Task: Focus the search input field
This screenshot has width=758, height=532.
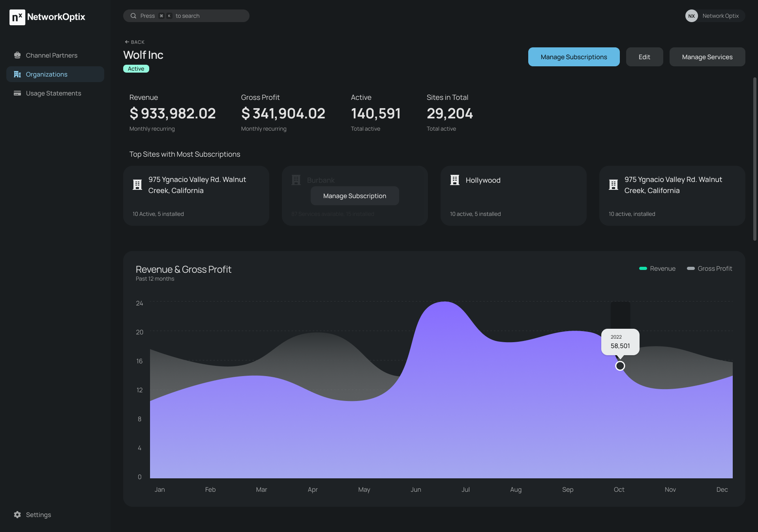Action: (x=186, y=16)
